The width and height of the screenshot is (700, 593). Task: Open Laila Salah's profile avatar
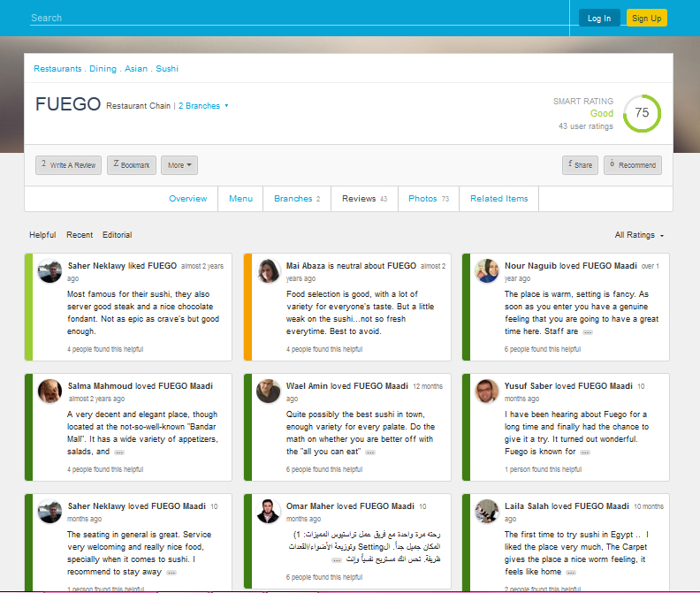click(x=487, y=511)
